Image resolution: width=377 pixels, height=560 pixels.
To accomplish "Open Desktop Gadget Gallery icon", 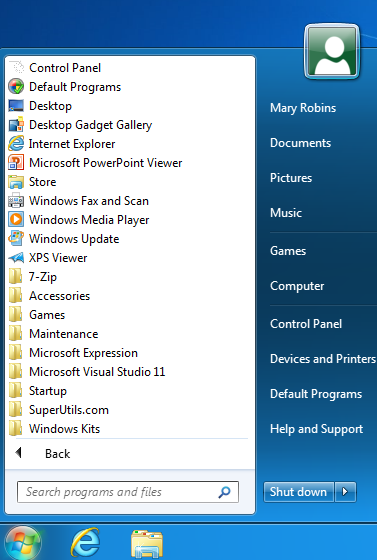I will tap(16, 125).
